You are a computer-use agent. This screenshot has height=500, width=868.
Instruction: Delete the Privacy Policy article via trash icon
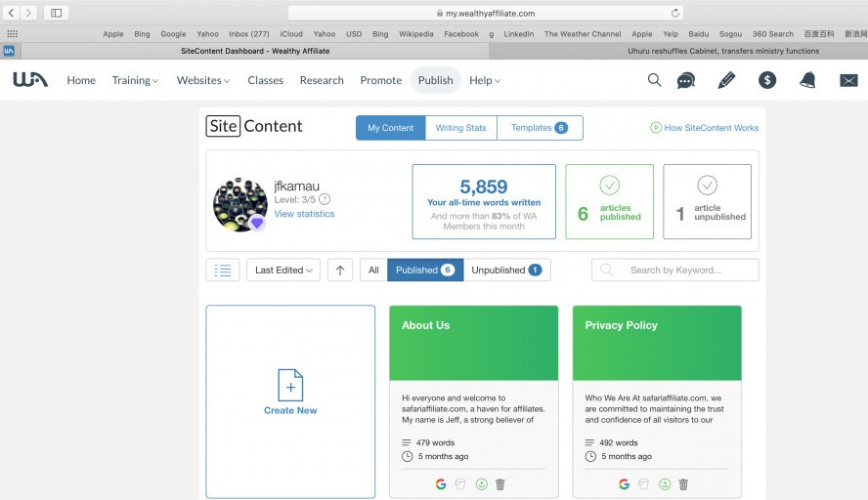click(x=683, y=484)
